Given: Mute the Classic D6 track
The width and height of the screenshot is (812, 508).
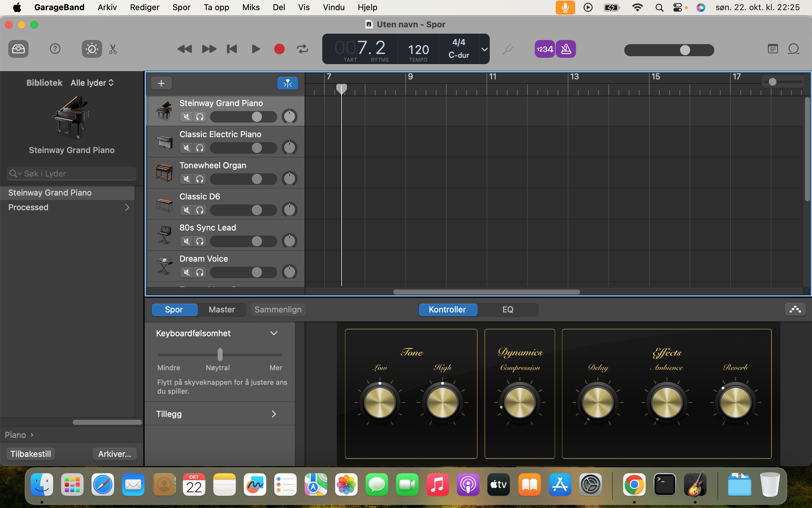Looking at the screenshot, I should [187, 210].
